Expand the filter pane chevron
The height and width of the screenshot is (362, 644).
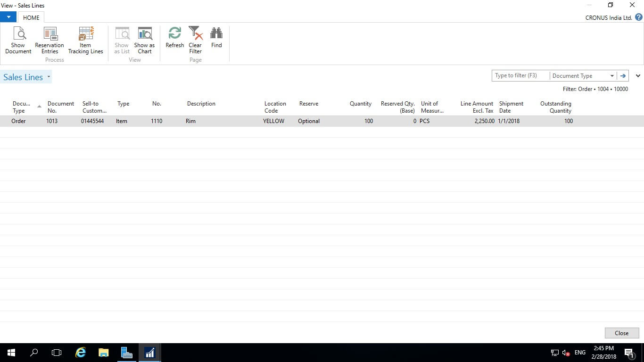pos(638,76)
